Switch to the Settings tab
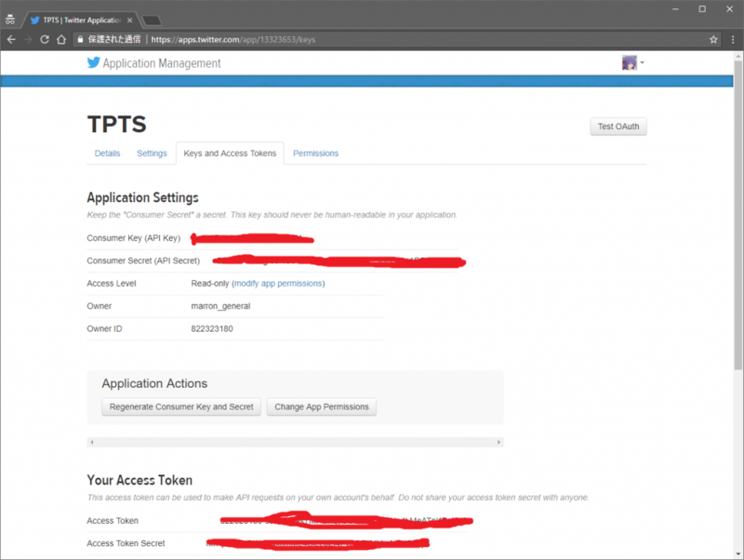 [152, 153]
